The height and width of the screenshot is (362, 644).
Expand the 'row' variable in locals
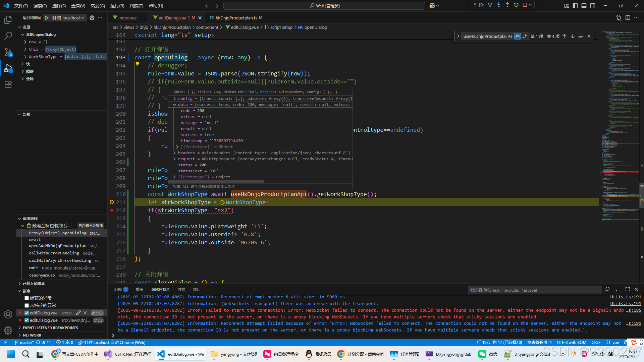pyautogui.click(x=25, y=42)
